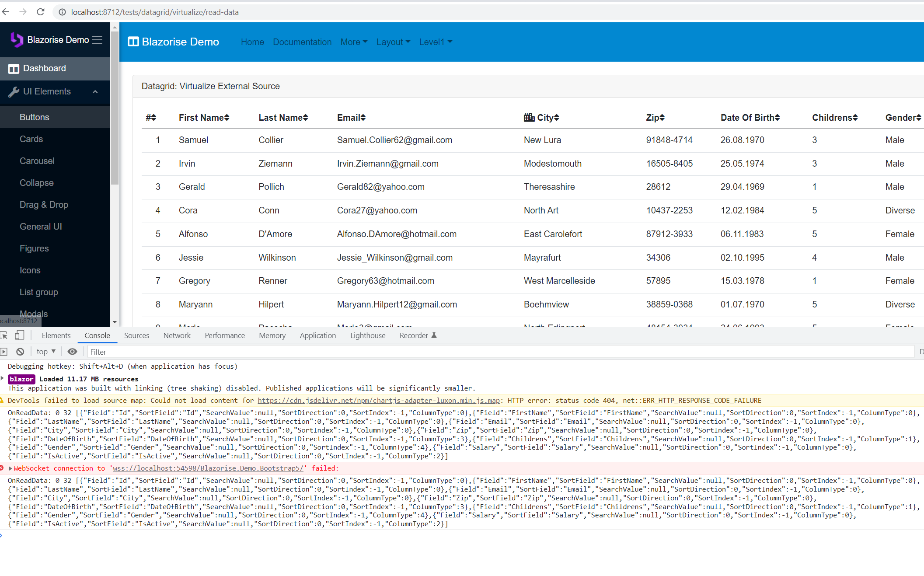This screenshot has width=924, height=576.
Task: Clear the console
Action: [20, 352]
